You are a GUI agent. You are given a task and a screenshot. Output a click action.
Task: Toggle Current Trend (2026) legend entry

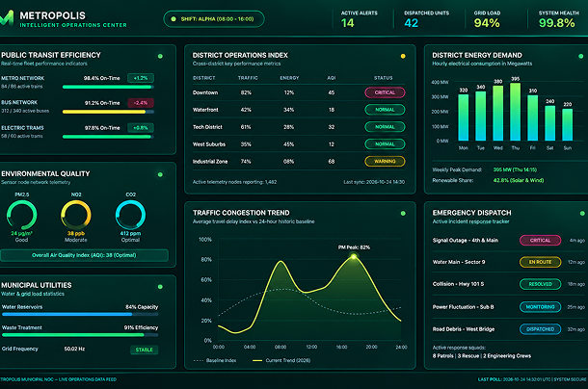pyautogui.click(x=281, y=360)
